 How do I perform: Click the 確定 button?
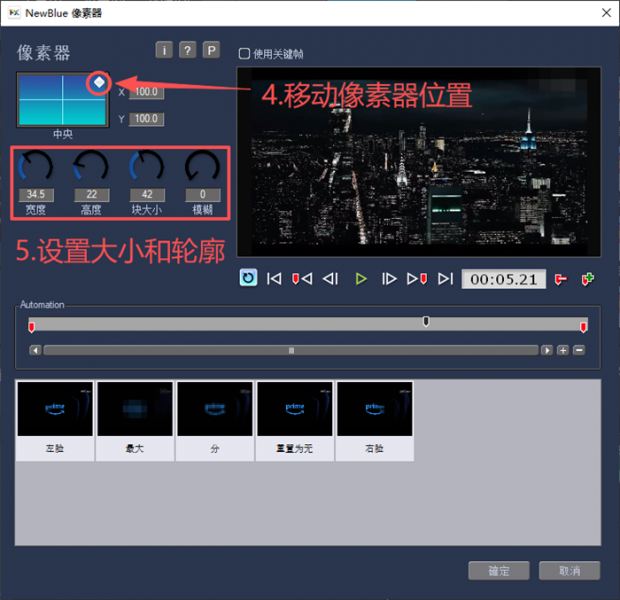click(x=499, y=571)
